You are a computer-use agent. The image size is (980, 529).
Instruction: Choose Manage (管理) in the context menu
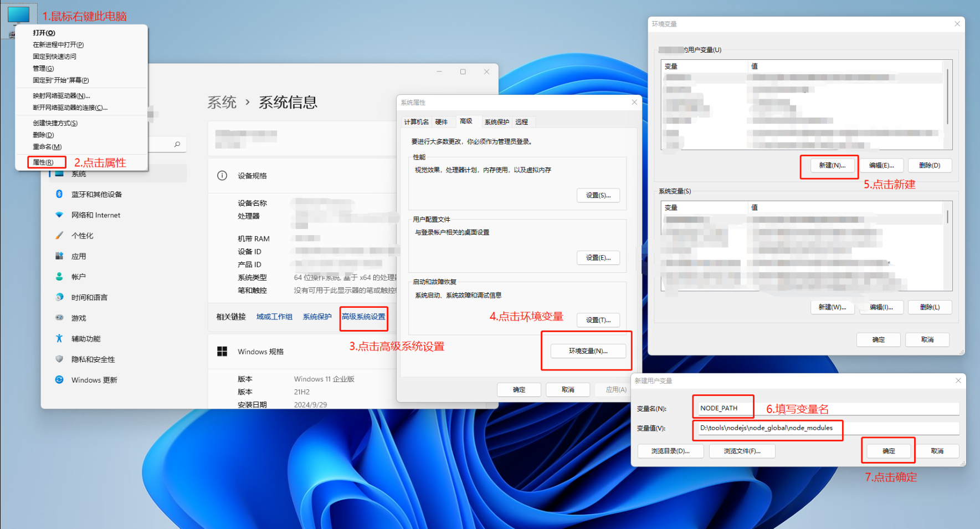43,68
